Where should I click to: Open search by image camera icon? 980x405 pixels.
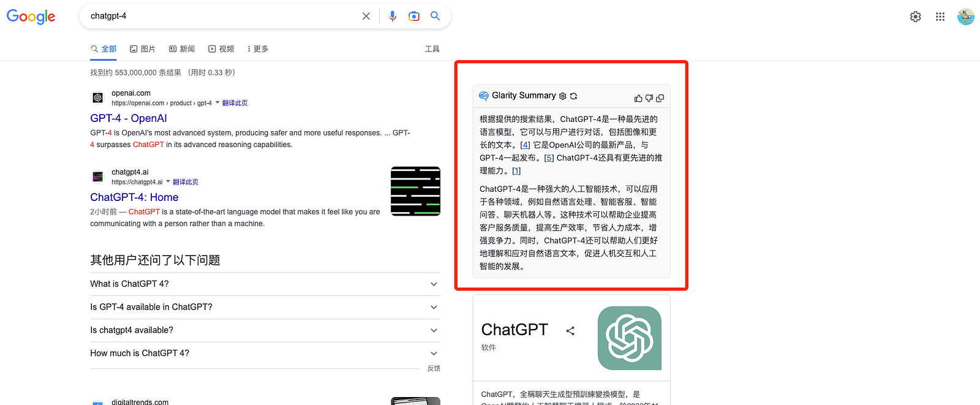[x=414, y=16]
